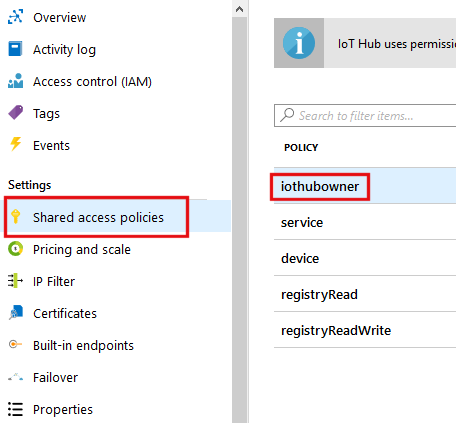The width and height of the screenshot is (456, 423).
Task: Open the registryReadWrite policy
Action: tap(365, 330)
